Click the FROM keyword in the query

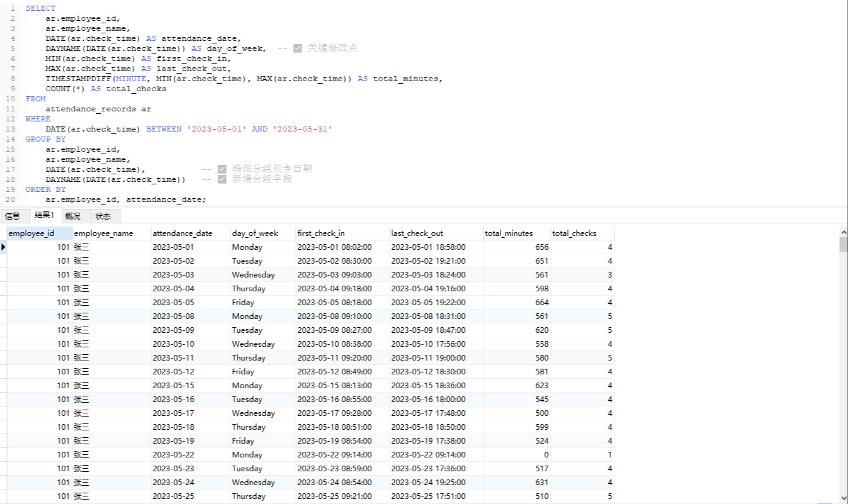pyautogui.click(x=36, y=99)
